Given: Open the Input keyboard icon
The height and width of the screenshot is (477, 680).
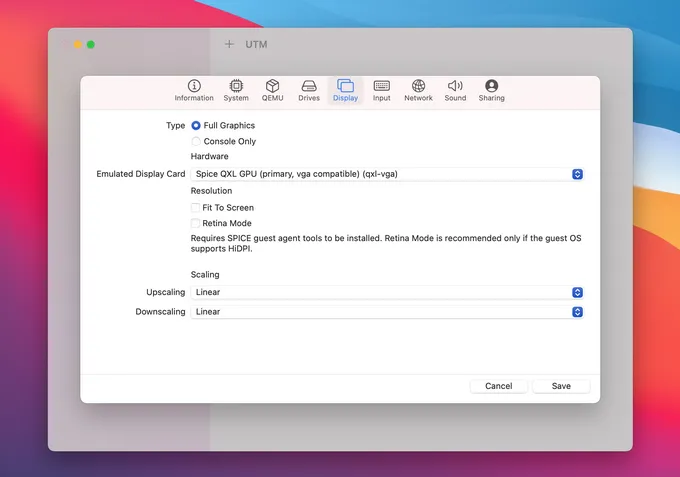Looking at the screenshot, I should tap(382, 86).
